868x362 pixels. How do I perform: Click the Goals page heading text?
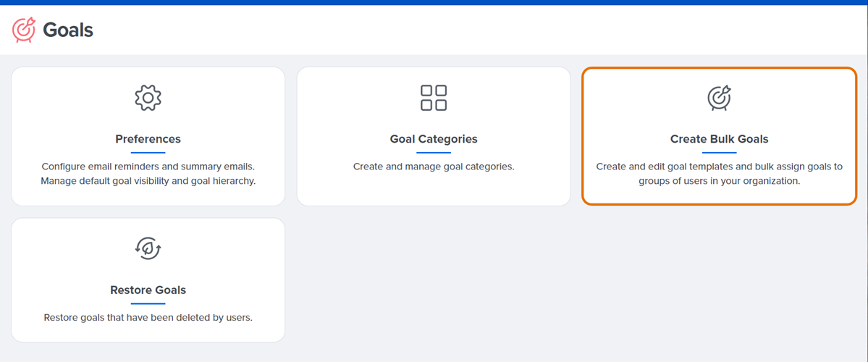[68, 30]
